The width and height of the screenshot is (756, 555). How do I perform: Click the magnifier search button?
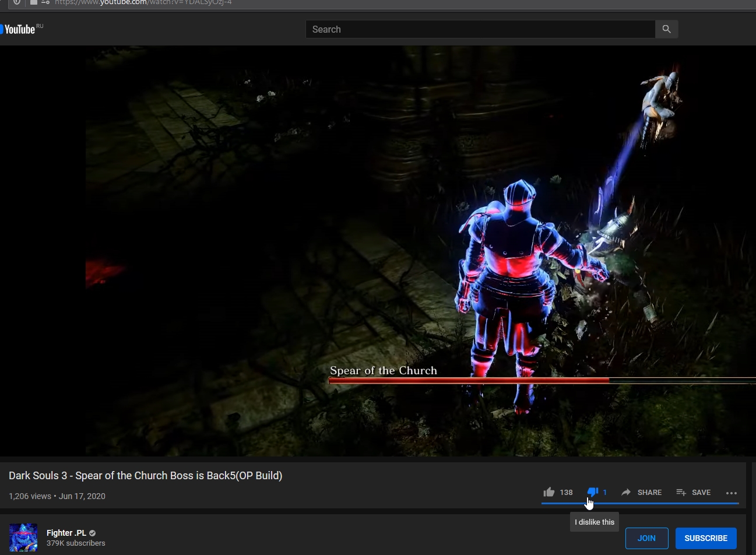[667, 29]
